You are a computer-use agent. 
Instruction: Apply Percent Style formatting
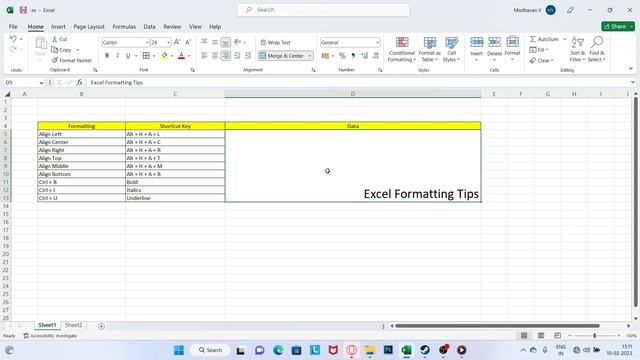click(x=342, y=56)
